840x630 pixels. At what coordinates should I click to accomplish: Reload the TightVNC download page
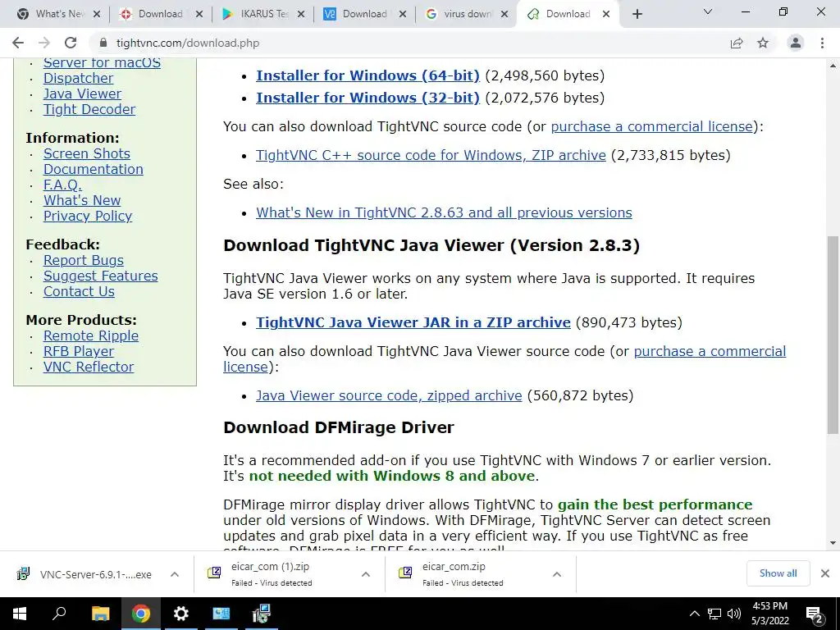tap(71, 43)
